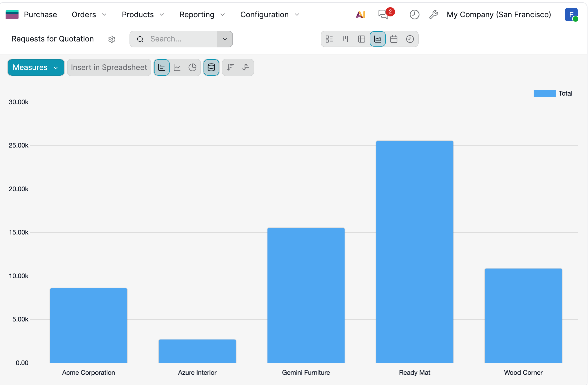
Task: Switch to pivot table view
Action: 361,39
